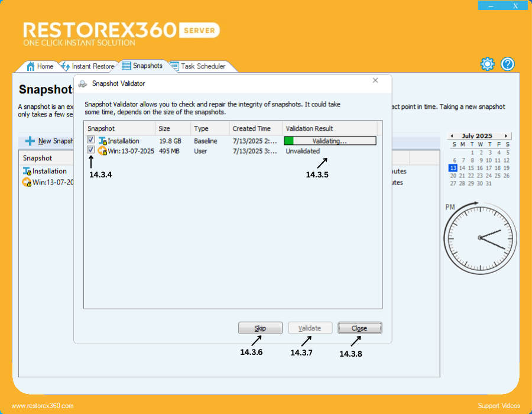Screen dimensions: 532x414
Task: Uncheck the Installation snapshot checkbox
Action: (90, 140)
